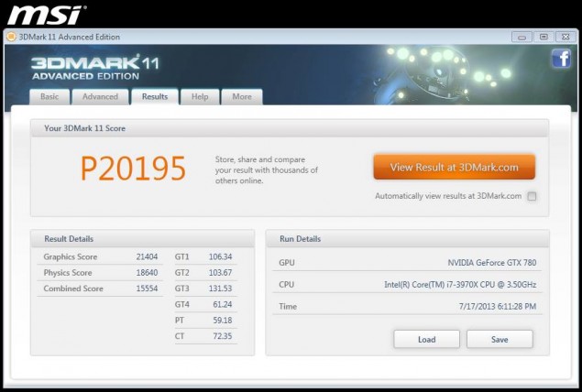Image resolution: width=582 pixels, height=392 pixels.
Task: Open the Facebook share icon
Action: (x=560, y=60)
